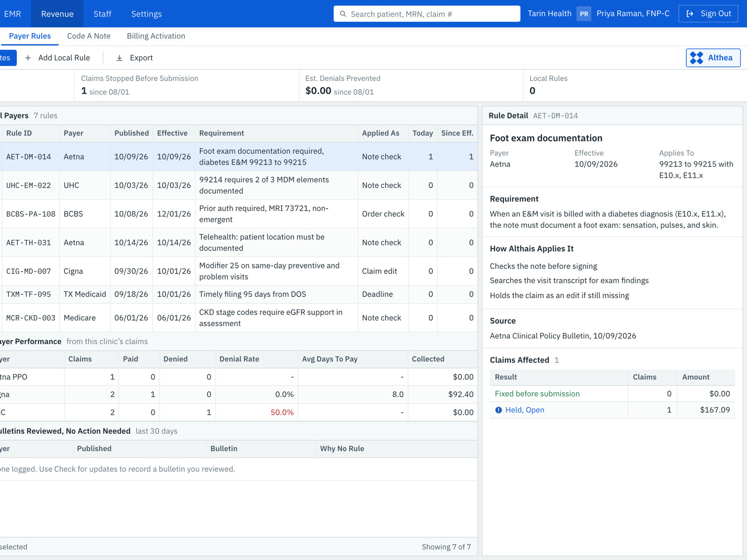Switch to the Code A Note tab
The width and height of the screenshot is (747, 560).
pyautogui.click(x=89, y=36)
